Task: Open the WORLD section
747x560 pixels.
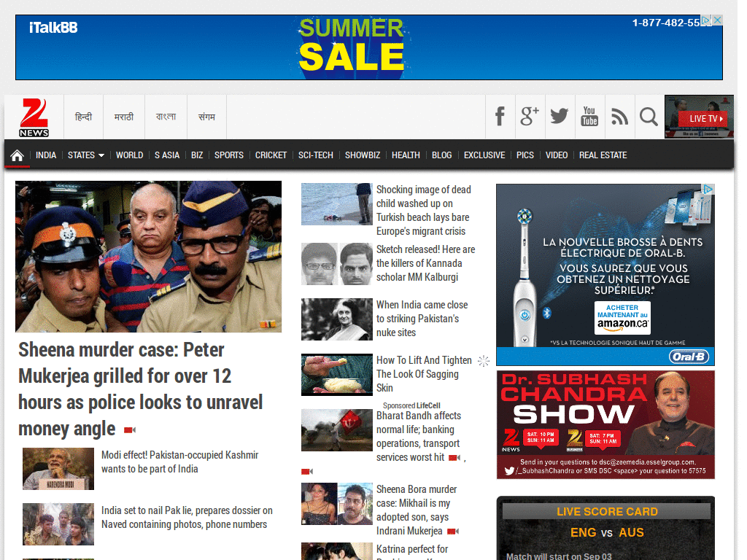Action: tap(130, 155)
